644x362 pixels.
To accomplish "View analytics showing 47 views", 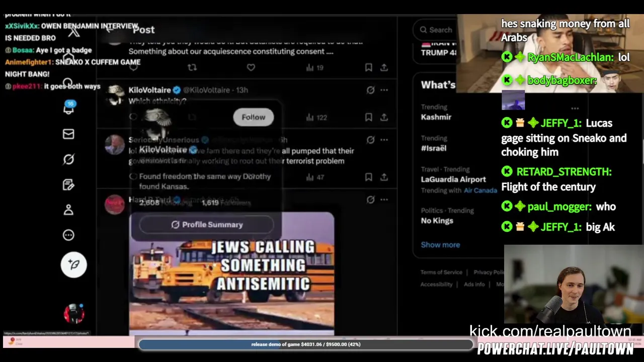I will tap(315, 177).
